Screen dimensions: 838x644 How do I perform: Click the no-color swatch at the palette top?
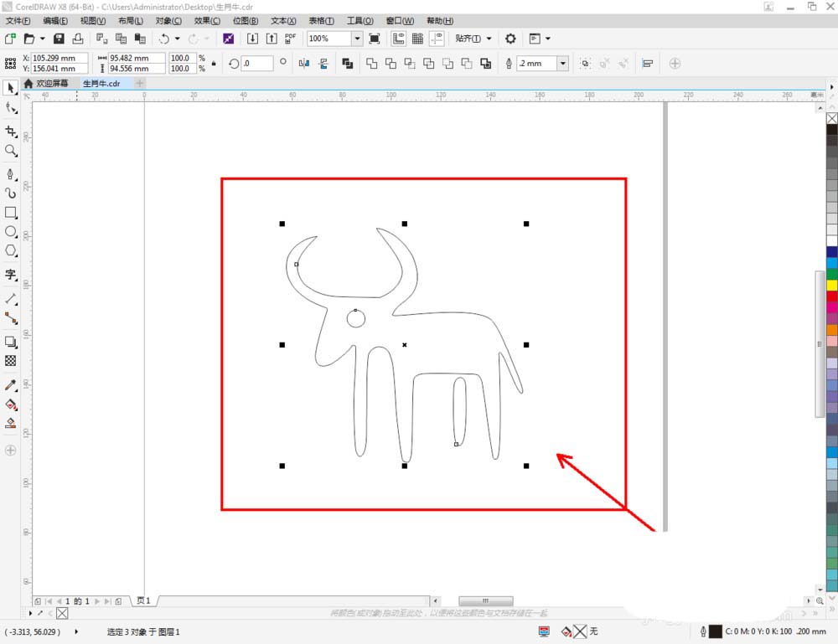[x=832, y=119]
